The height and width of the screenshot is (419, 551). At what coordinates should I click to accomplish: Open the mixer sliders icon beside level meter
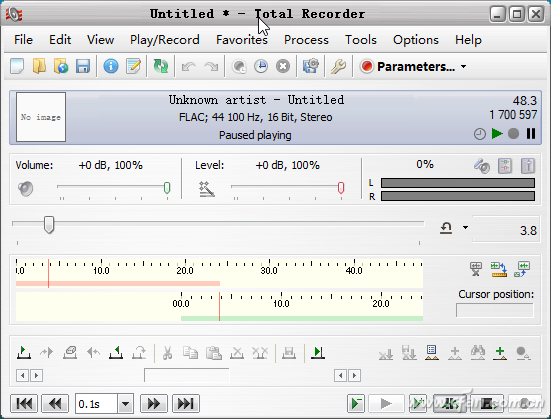point(505,166)
